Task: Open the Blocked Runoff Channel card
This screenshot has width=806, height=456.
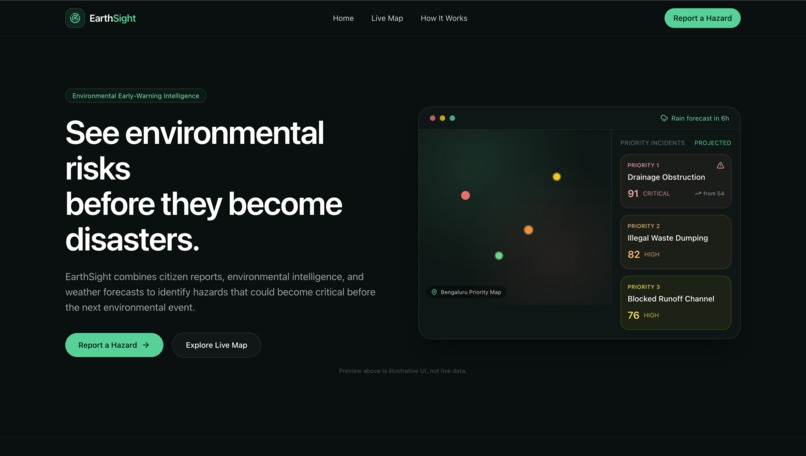Action: pyautogui.click(x=675, y=303)
